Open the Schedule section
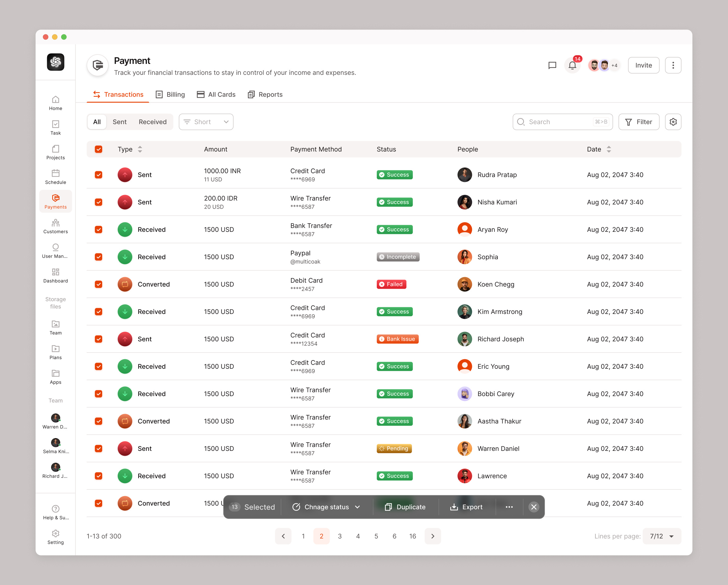This screenshot has width=728, height=585. click(x=55, y=176)
